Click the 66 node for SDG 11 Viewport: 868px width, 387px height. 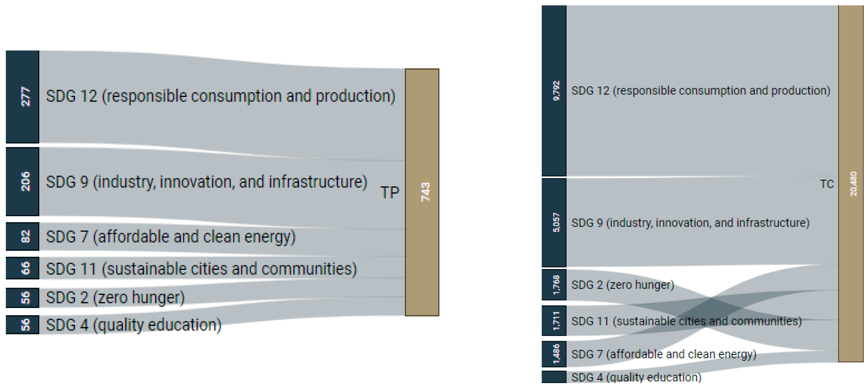pos(22,268)
